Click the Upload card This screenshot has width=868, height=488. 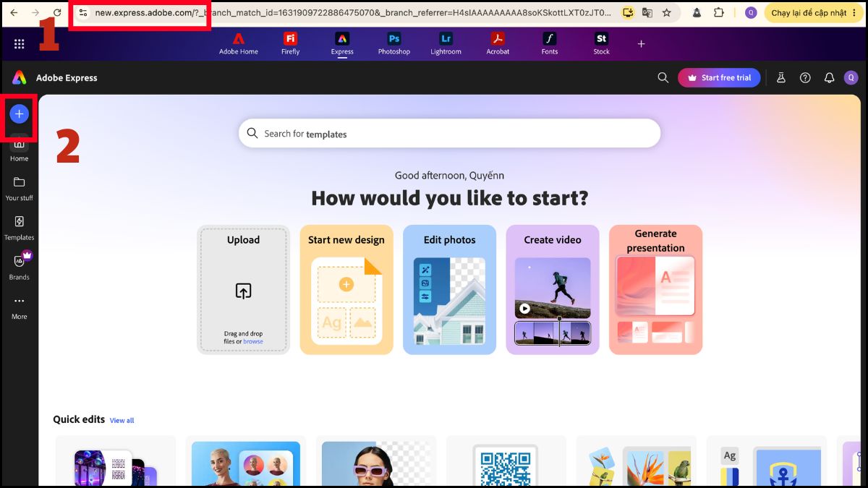point(243,290)
